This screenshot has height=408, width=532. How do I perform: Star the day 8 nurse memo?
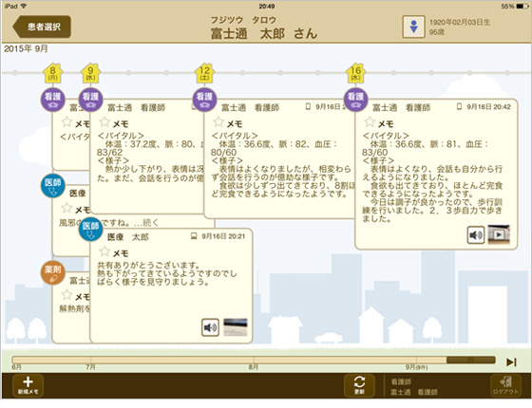click(x=66, y=122)
